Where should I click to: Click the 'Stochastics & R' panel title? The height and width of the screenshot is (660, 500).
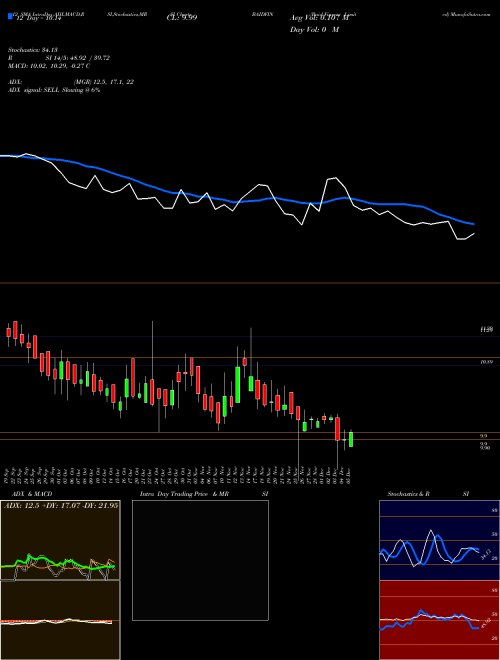[408, 494]
